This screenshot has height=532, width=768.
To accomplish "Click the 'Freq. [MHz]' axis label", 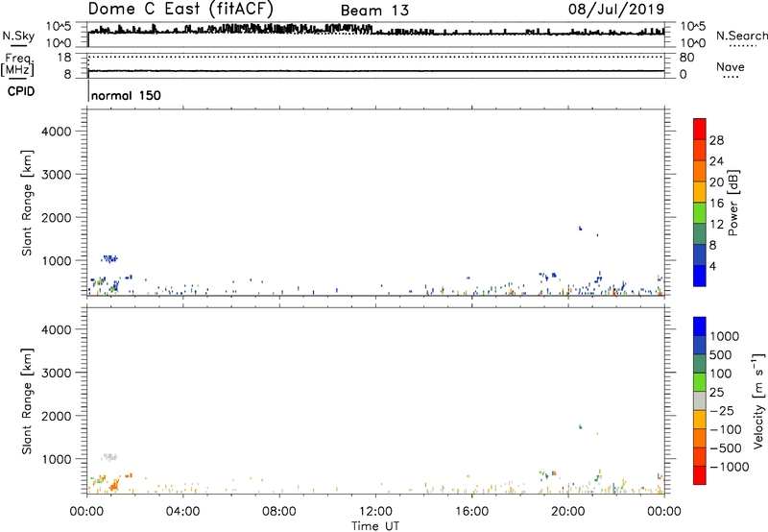I will tap(18, 66).
